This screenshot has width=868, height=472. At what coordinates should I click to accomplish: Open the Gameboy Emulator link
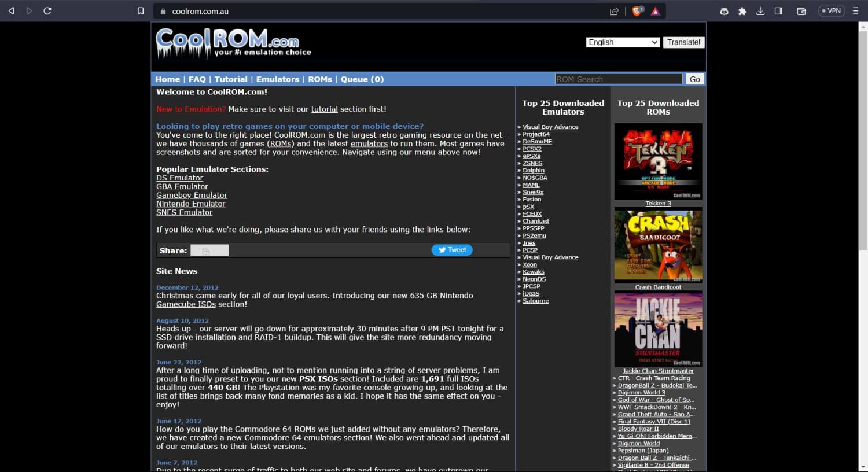click(192, 196)
